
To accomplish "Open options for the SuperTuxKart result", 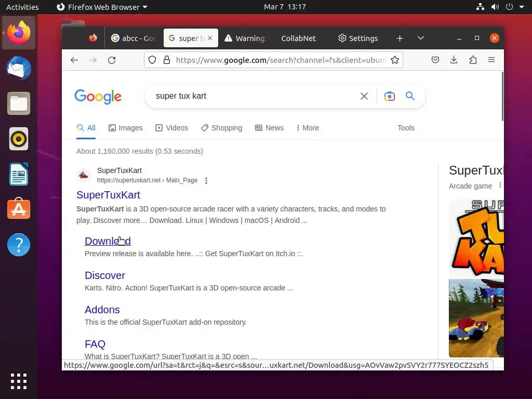I will (206, 180).
